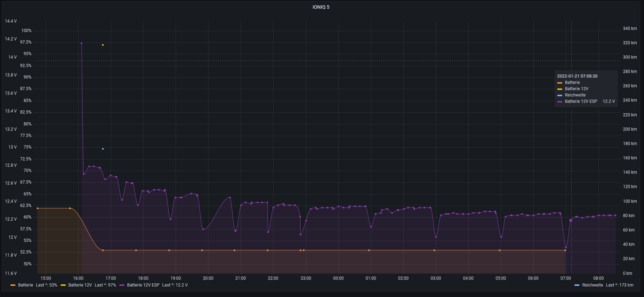
Task: Click the highlighted purple point at 07:08
Action: [x=571, y=220]
